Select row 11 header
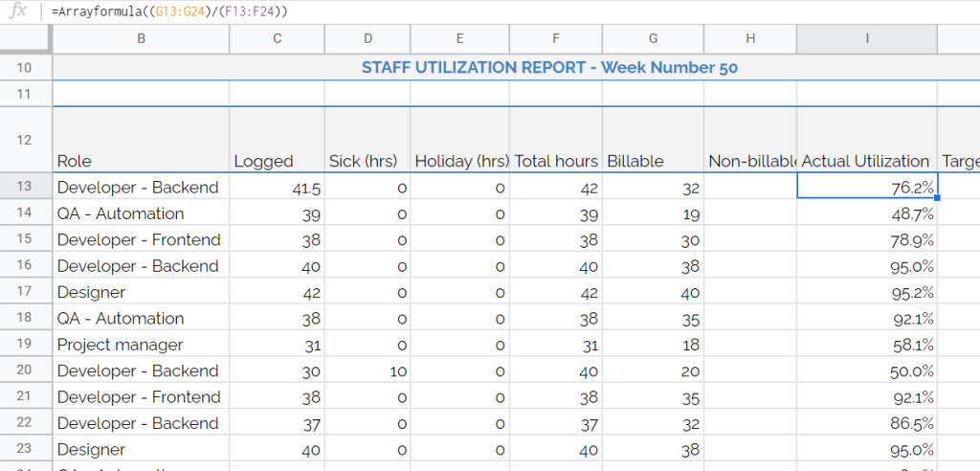Viewport: 980px width, 471px height. tap(24, 94)
